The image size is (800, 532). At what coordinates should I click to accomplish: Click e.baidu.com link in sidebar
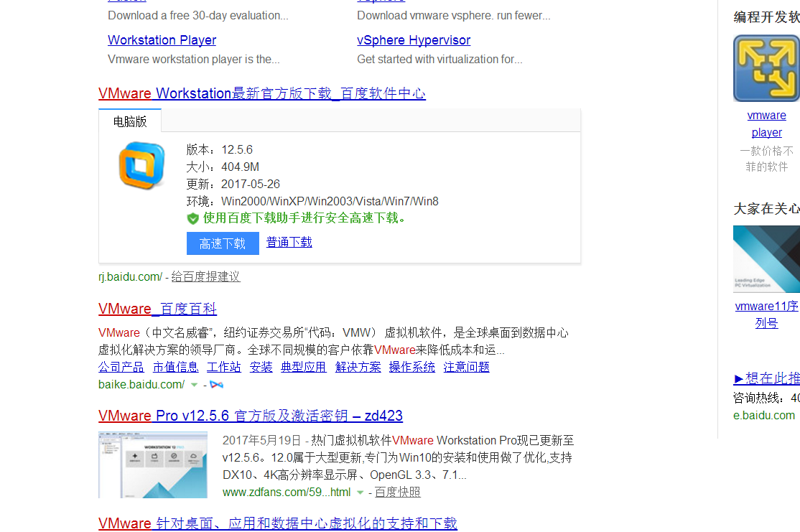(764, 415)
